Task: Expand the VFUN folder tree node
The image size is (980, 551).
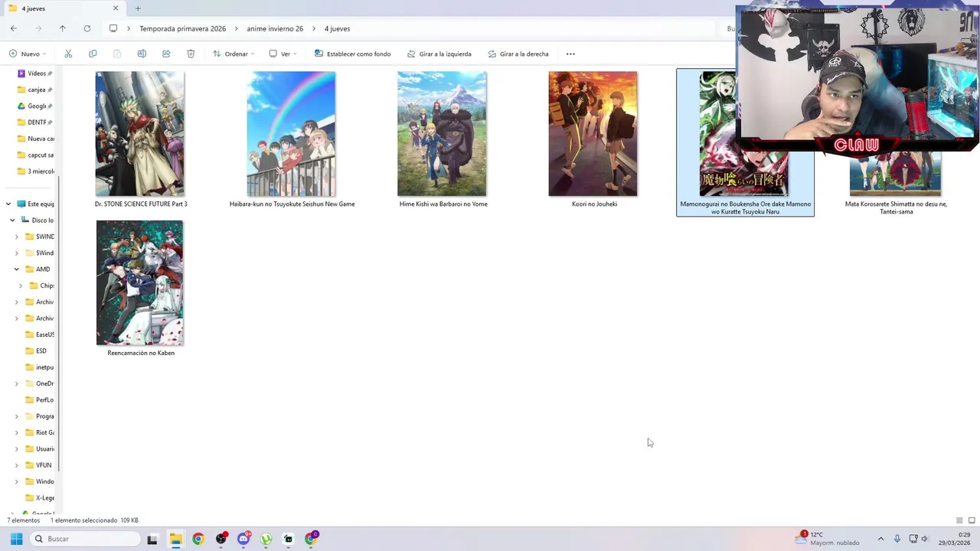Action: coord(17,465)
